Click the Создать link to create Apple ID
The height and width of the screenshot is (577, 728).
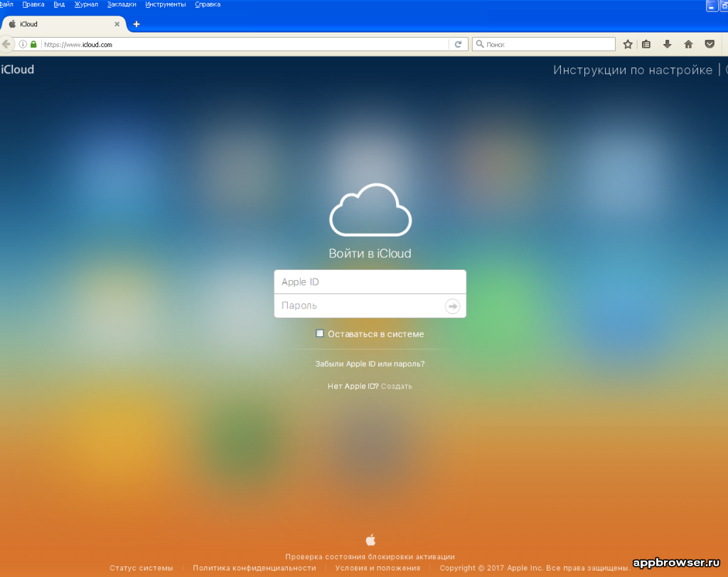point(396,387)
